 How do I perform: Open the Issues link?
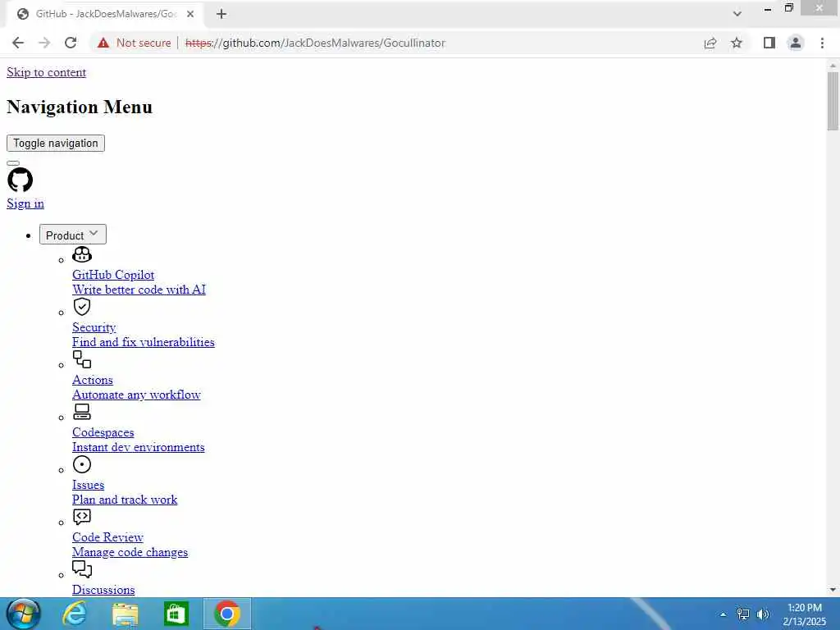coord(88,485)
